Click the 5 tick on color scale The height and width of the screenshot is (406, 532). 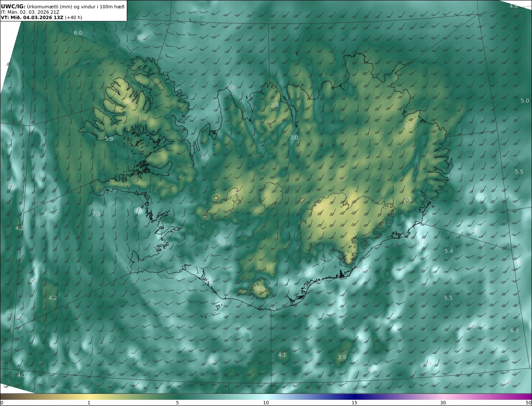point(177,403)
